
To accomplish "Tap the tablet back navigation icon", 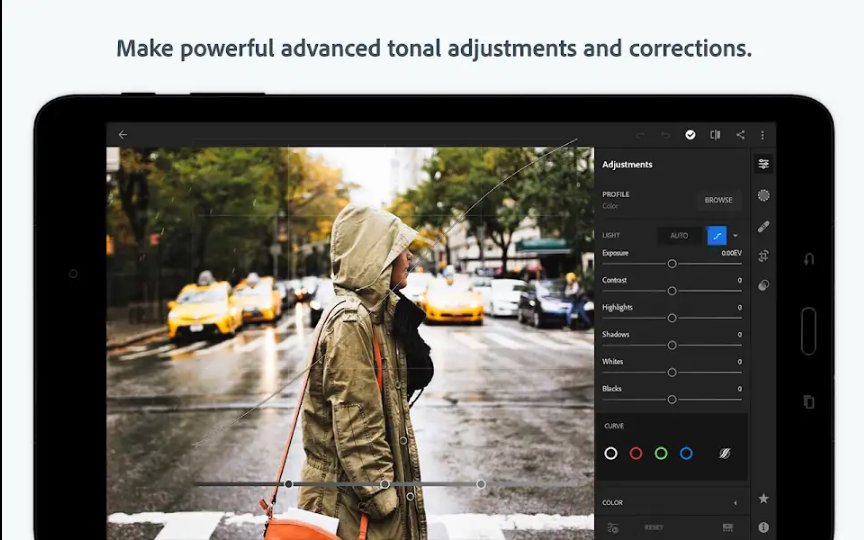I will 809,258.
